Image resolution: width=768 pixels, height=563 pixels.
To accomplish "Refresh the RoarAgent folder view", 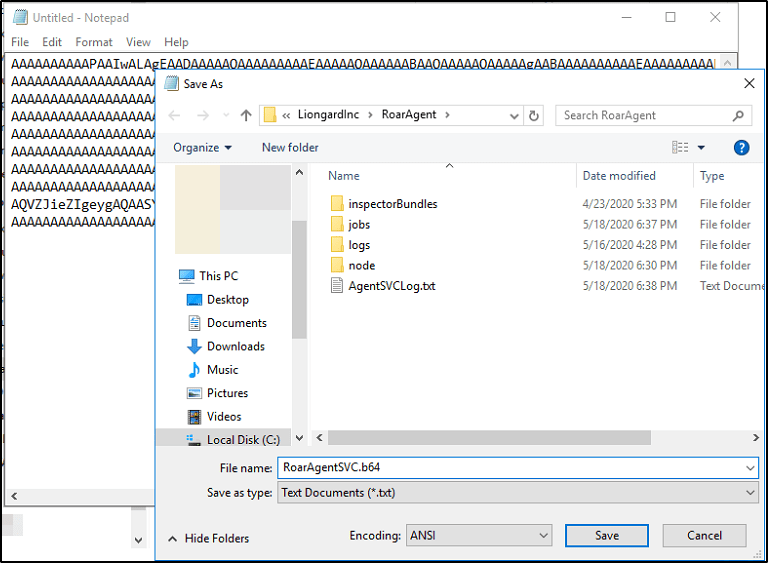I will (534, 115).
